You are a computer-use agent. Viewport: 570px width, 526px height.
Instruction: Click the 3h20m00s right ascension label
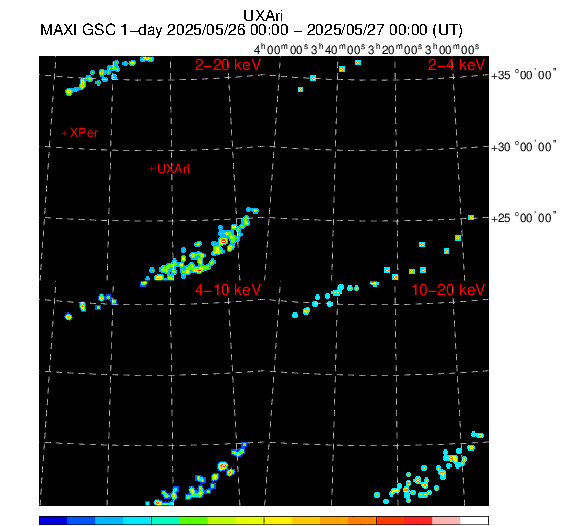point(395,49)
